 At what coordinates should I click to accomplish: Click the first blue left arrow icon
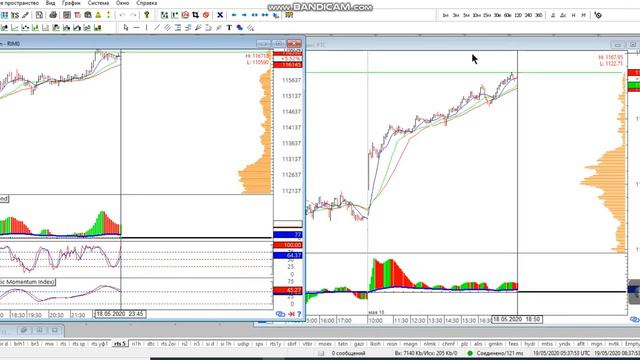234,15
